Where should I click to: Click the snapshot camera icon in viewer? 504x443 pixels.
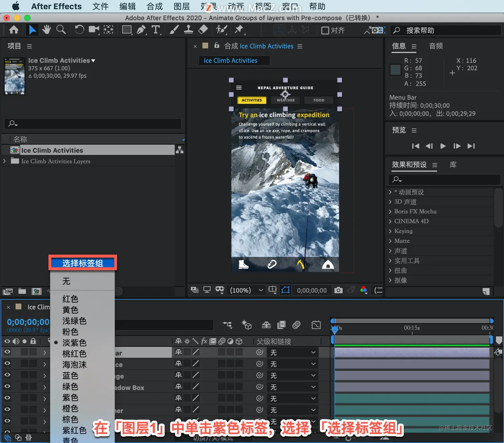[x=338, y=290]
